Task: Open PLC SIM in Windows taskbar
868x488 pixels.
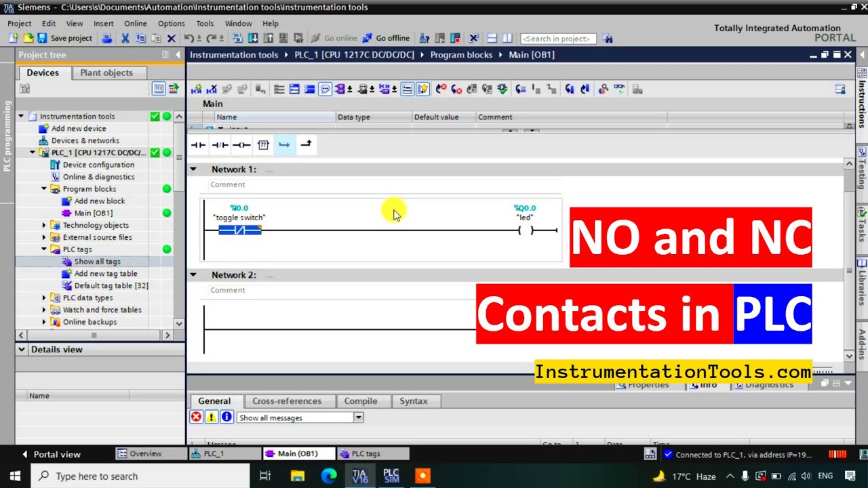Action: 391,476
